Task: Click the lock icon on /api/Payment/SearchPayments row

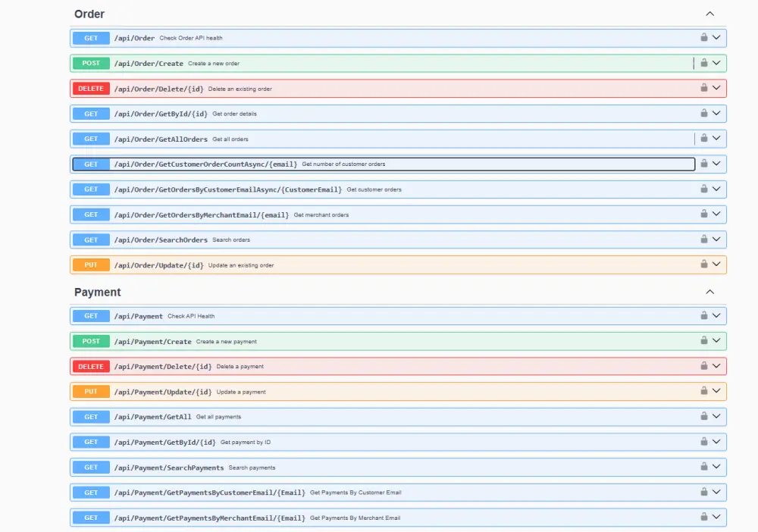Action: point(704,467)
